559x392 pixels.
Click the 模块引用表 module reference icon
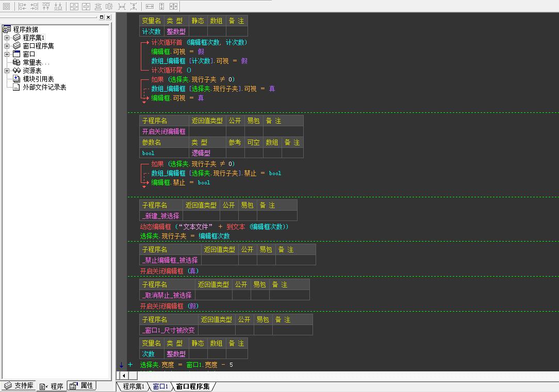click(17, 79)
